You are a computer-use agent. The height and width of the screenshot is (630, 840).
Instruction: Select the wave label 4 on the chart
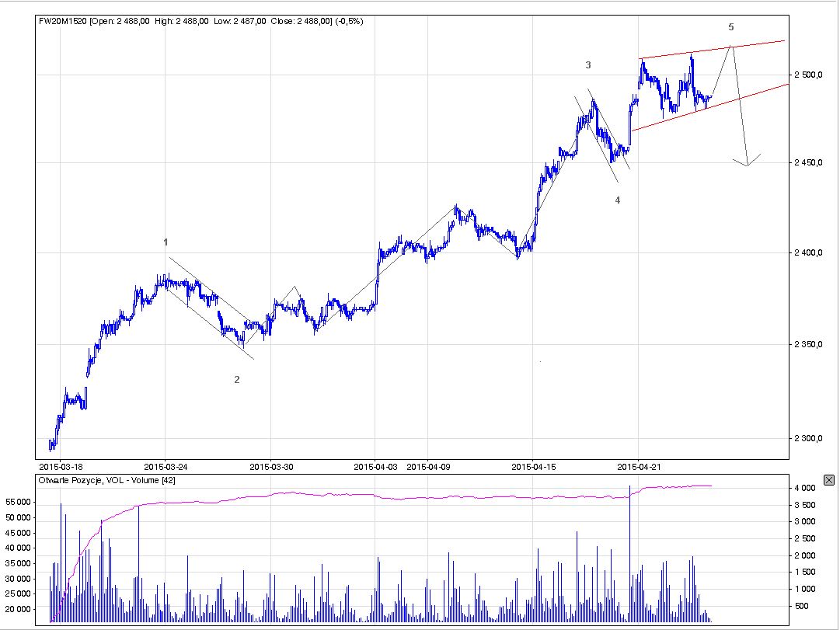coord(618,200)
